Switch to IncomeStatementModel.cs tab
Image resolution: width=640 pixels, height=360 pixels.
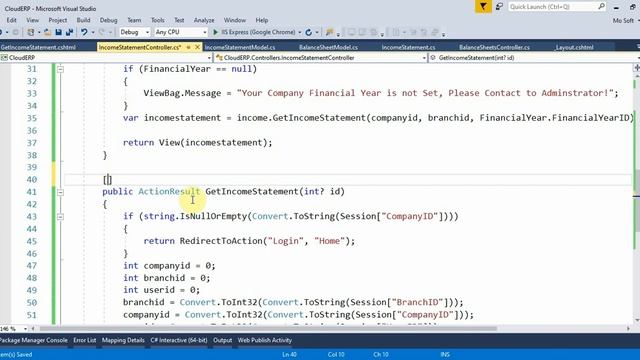[x=240, y=47]
